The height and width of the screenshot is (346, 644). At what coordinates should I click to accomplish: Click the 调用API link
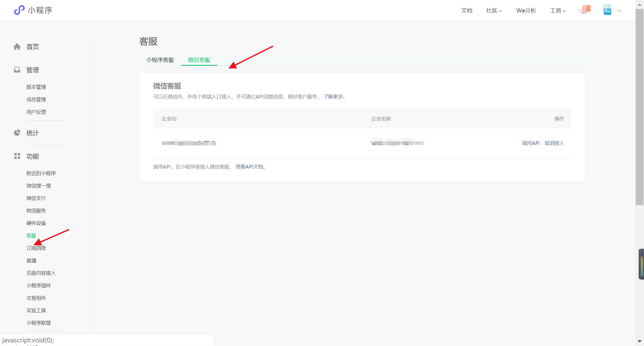531,143
